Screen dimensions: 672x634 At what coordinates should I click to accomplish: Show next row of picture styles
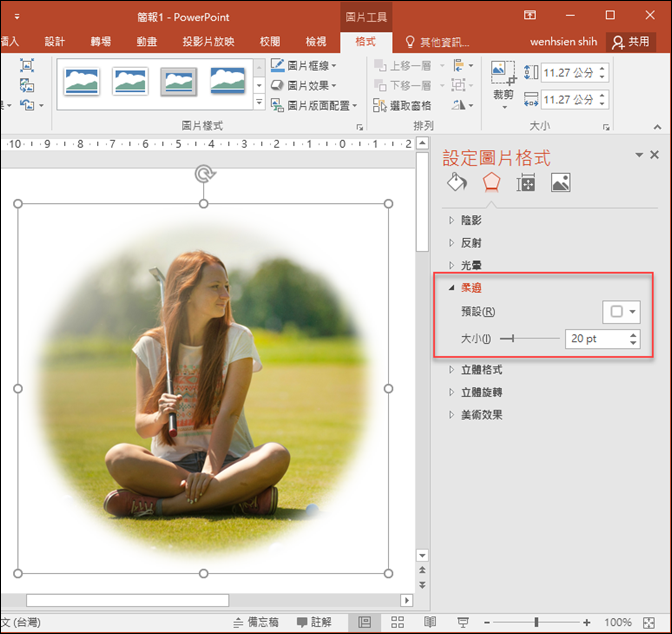(259, 85)
